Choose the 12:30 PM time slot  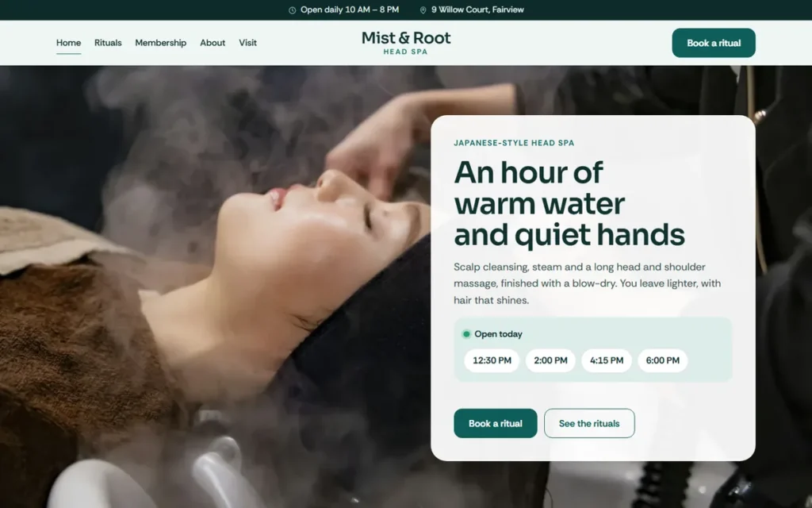[x=492, y=360]
